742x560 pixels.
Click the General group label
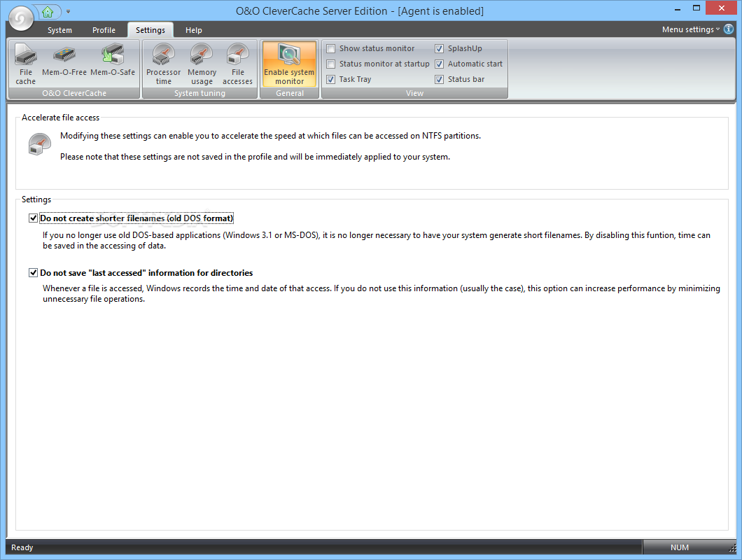point(290,93)
